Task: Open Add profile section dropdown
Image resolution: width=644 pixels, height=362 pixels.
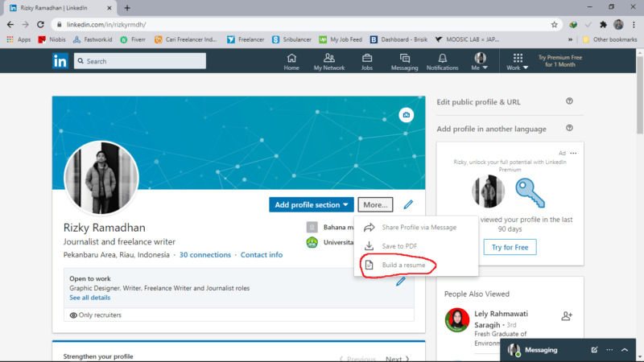Action: pyautogui.click(x=312, y=204)
